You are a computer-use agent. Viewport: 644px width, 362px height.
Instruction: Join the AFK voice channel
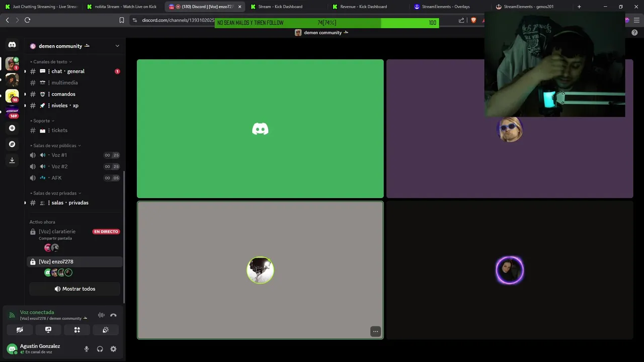pyautogui.click(x=74, y=178)
